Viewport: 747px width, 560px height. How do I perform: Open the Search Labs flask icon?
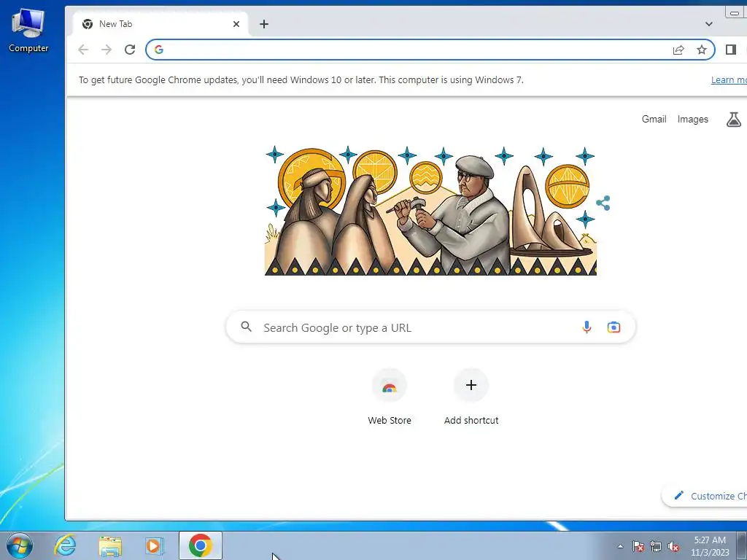coord(734,119)
